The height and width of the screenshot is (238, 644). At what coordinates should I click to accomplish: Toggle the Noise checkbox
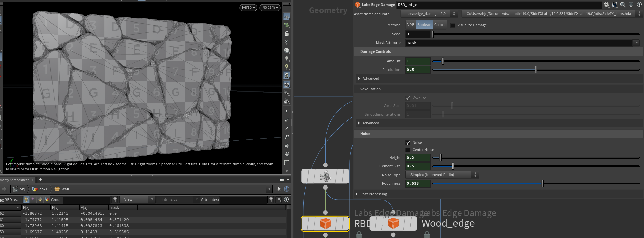pos(408,143)
